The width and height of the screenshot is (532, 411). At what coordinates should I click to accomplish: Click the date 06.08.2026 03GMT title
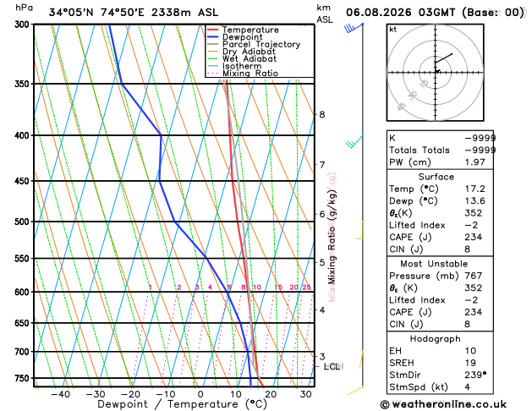(x=400, y=13)
